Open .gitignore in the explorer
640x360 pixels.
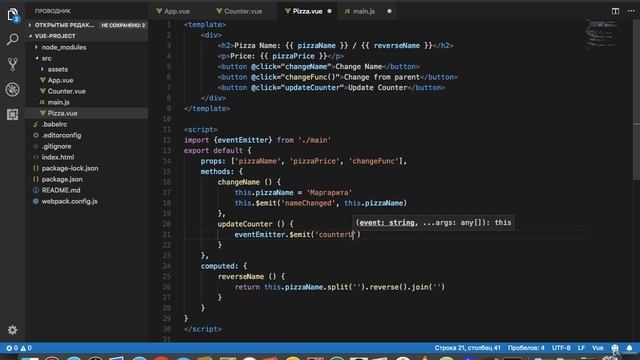[x=56, y=146]
